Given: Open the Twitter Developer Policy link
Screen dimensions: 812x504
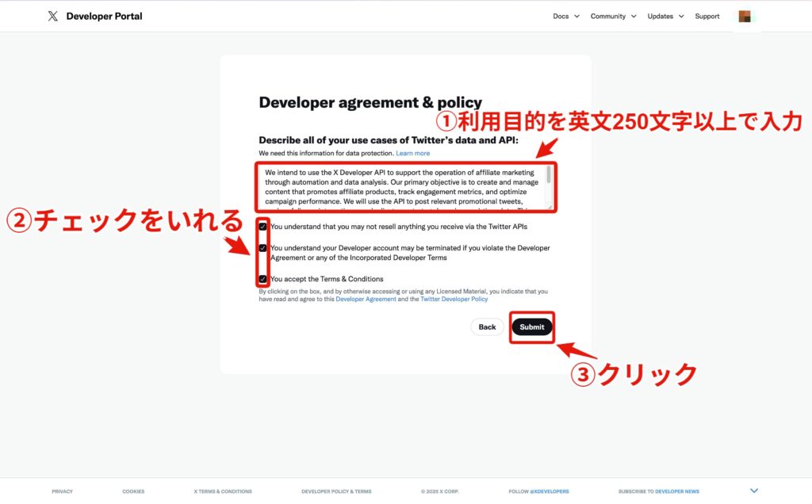Looking at the screenshot, I should coord(454,300).
